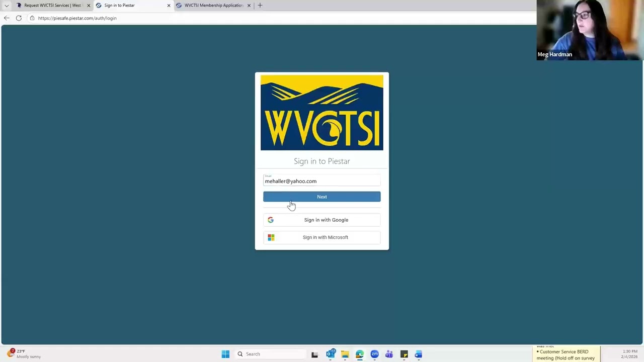Open File Explorer from taskbar
The height and width of the screenshot is (362, 644).
tap(345, 354)
